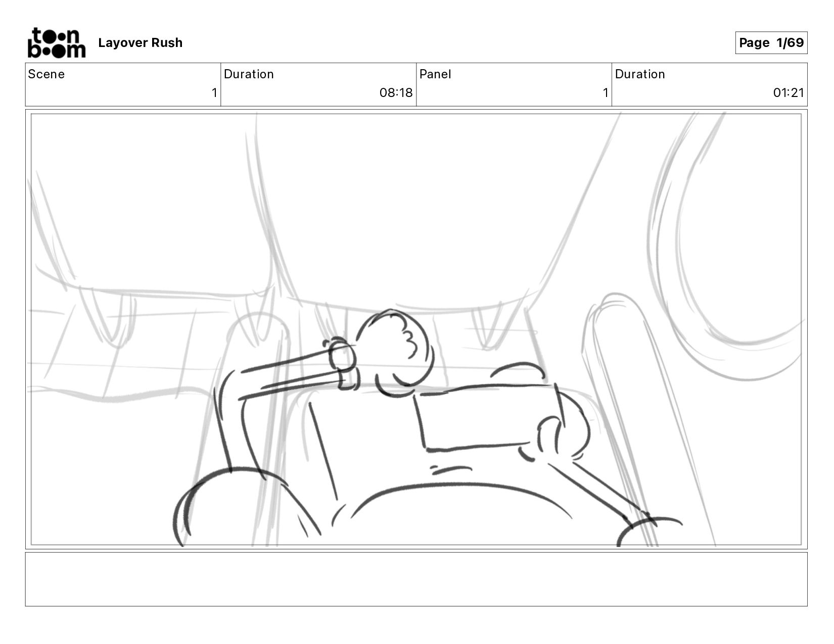The height and width of the screenshot is (644, 834).
Task: Click the 'Scene' header label
Action: coord(47,74)
